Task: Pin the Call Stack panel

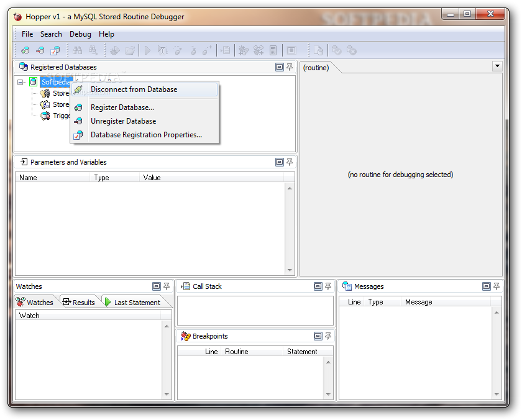Action: 328,286
